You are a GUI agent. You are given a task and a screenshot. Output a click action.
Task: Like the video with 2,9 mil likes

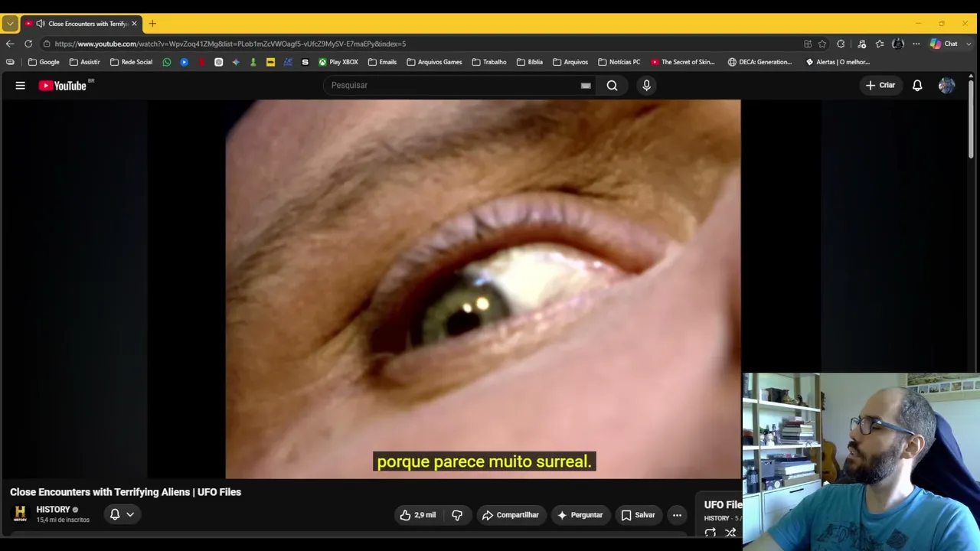point(417,515)
